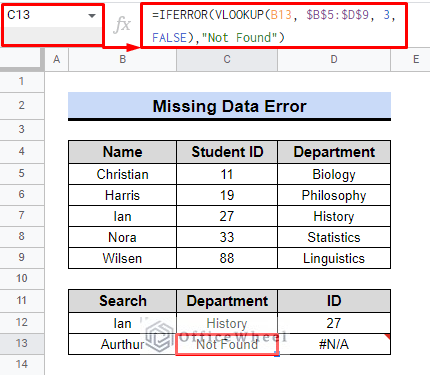
Task: Select row 2 header
Action: [22, 106]
